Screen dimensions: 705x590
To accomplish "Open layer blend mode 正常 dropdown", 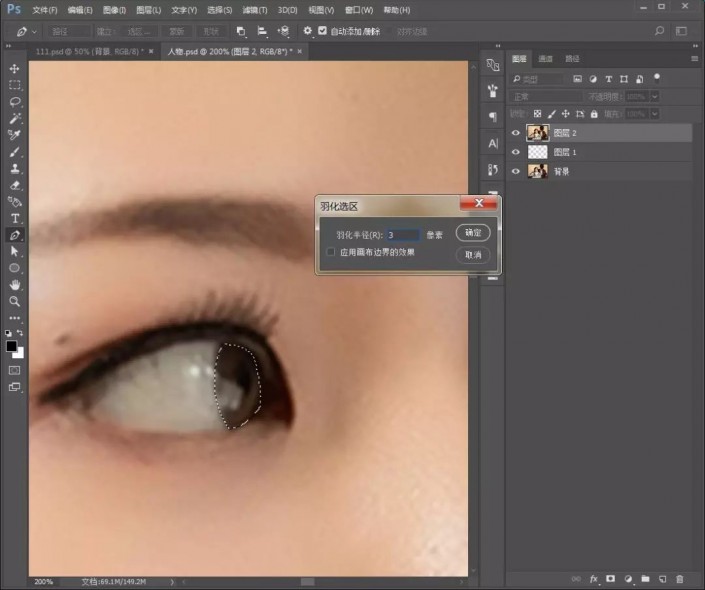I will 546,97.
